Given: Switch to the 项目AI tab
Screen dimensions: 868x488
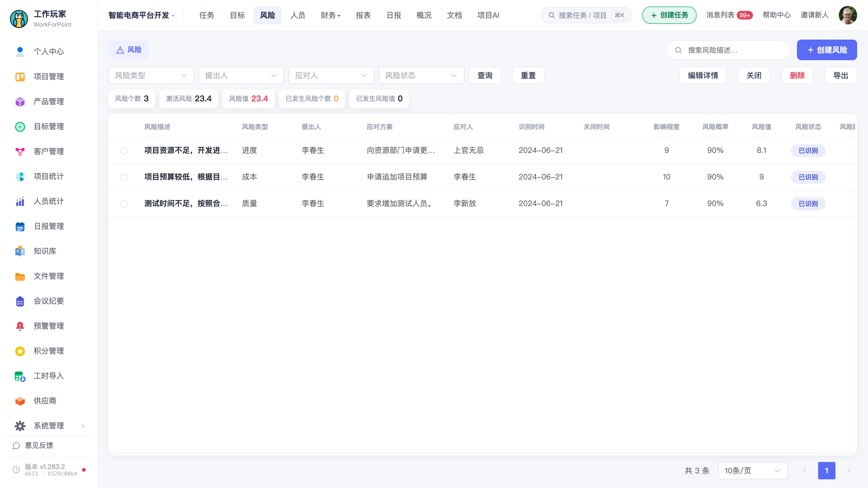Looking at the screenshot, I should [488, 15].
